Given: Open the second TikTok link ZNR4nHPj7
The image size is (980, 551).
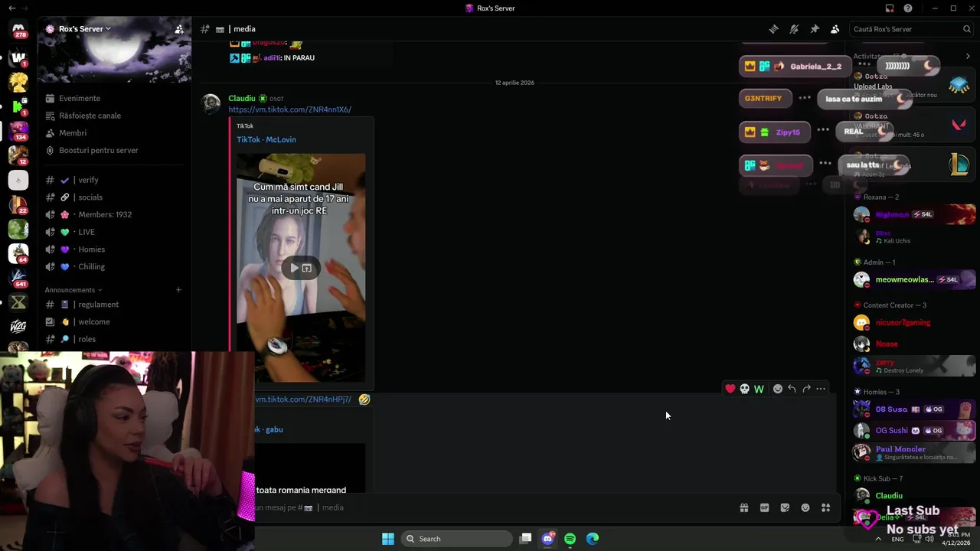Looking at the screenshot, I should point(303,399).
